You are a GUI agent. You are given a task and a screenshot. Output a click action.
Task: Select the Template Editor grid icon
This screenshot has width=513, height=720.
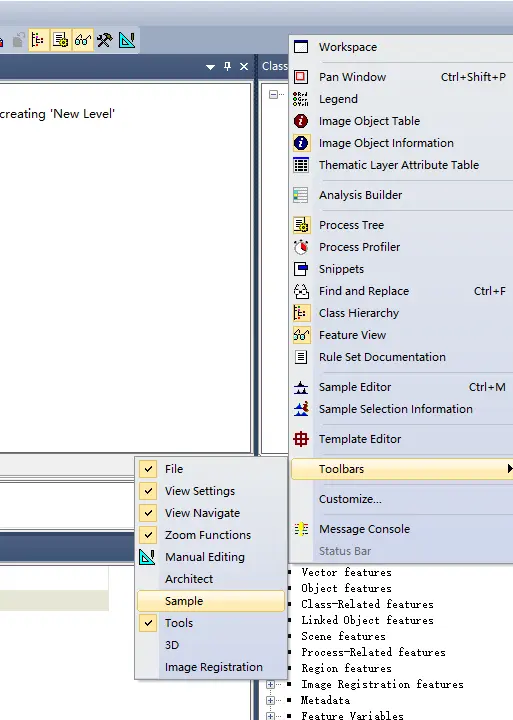pyautogui.click(x=301, y=439)
